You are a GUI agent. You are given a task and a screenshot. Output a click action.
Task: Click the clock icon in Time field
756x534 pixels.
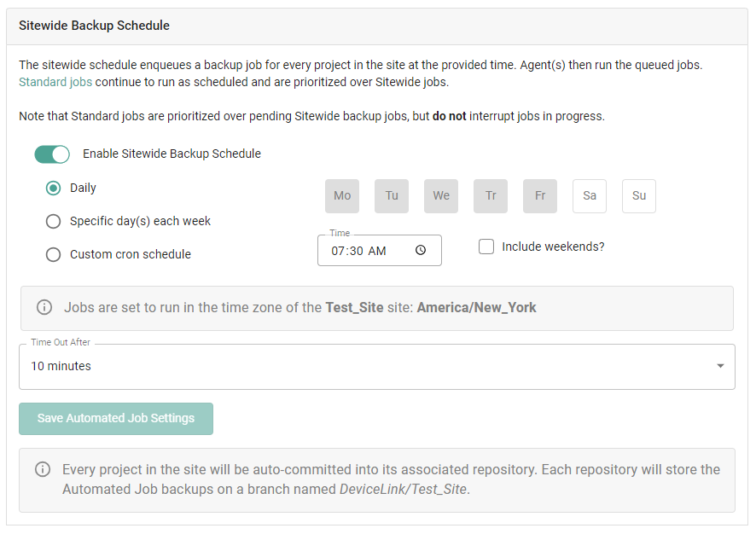[421, 251]
